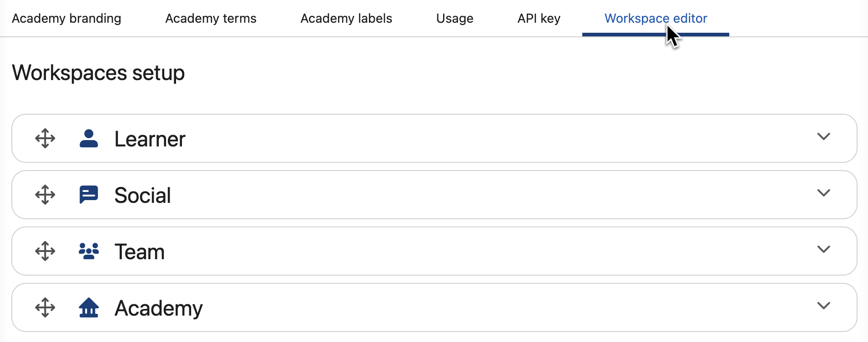This screenshot has width=868, height=342.
Task: Click the bank building icon beside Academy
Action: [x=89, y=307]
